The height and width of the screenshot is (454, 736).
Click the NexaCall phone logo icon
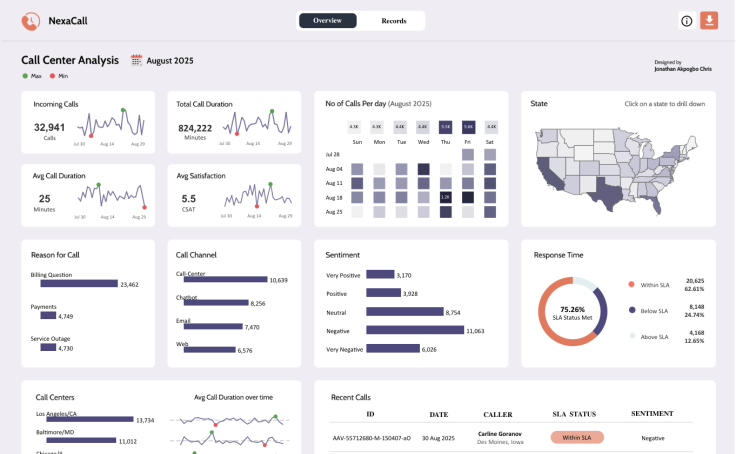(31, 21)
